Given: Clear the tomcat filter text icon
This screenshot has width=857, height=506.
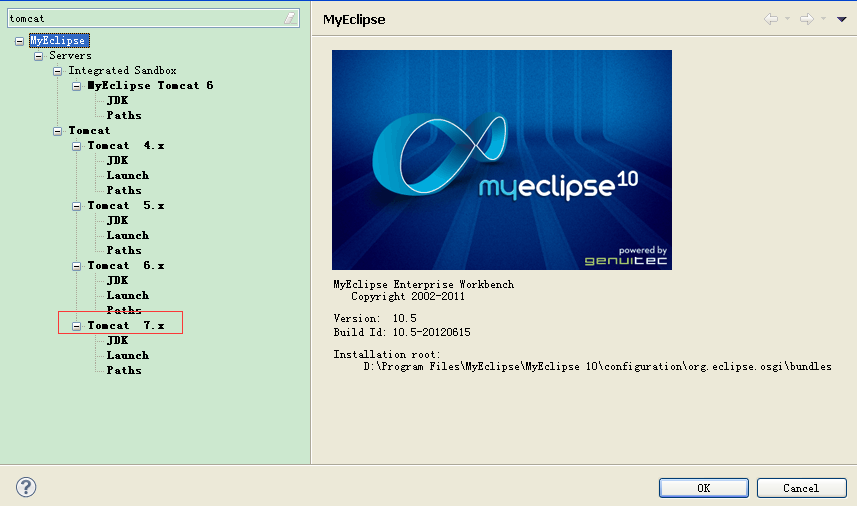Looking at the screenshot, I should pyautogui.click(x=290, y=18).
